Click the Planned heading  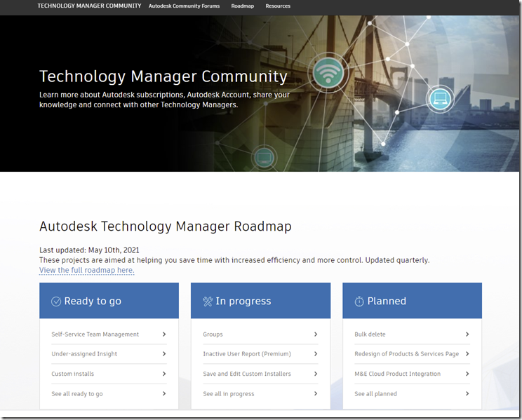pyautogui.click(x=387, y=302)
